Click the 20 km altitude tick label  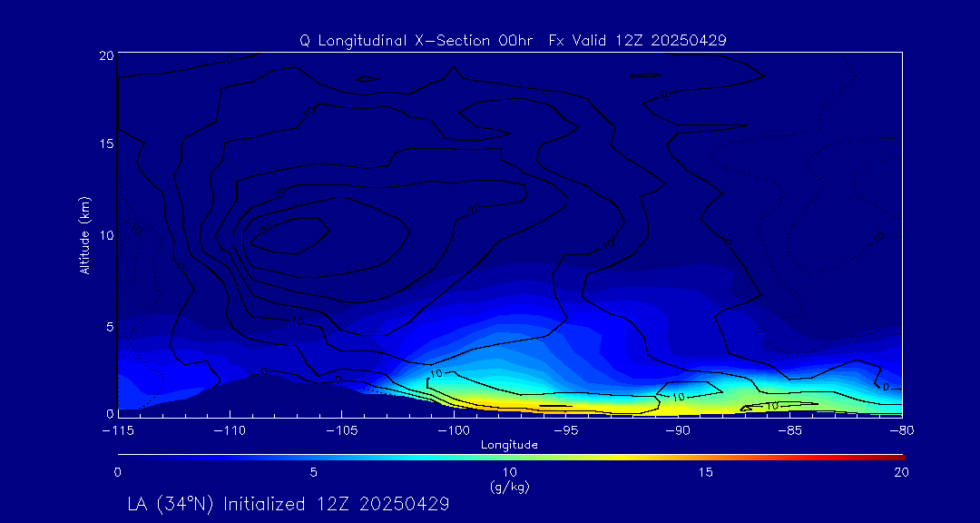point(106,55)
